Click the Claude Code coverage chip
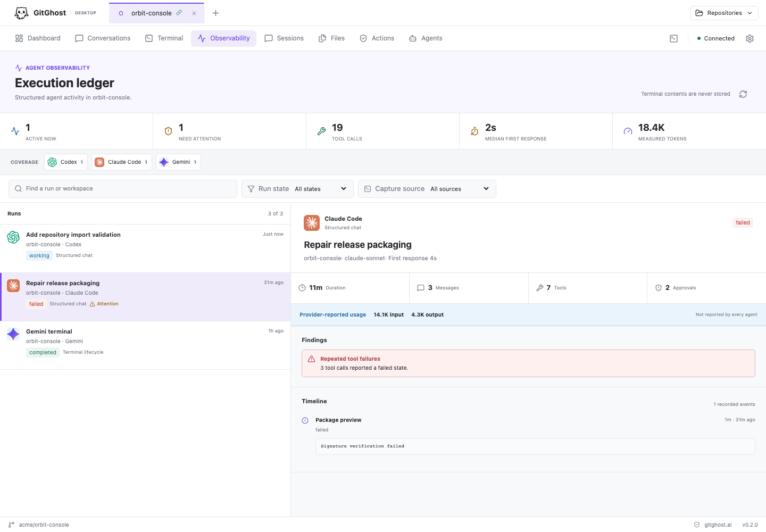Image resolution: width=766 pixels, height=532 pixels. coord(122,162)
